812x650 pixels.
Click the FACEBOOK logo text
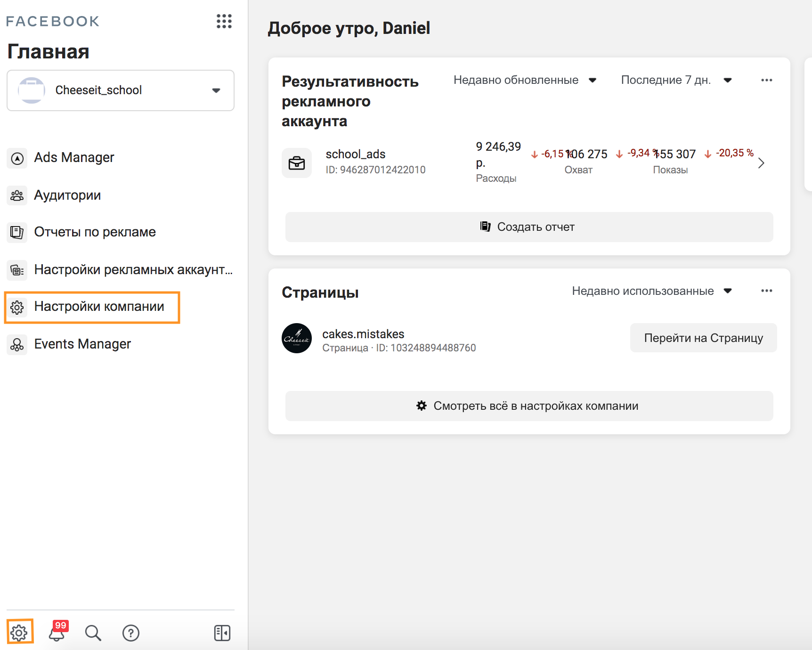pyautogui.click(x=53, y=21)
